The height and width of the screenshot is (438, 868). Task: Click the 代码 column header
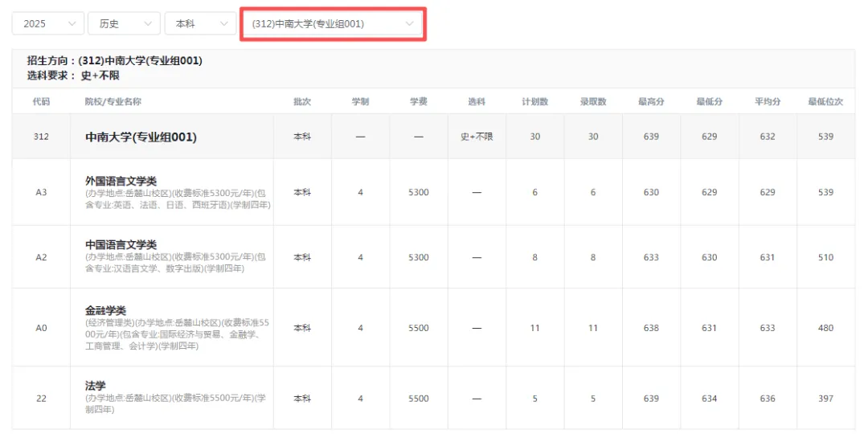(41, 101)
